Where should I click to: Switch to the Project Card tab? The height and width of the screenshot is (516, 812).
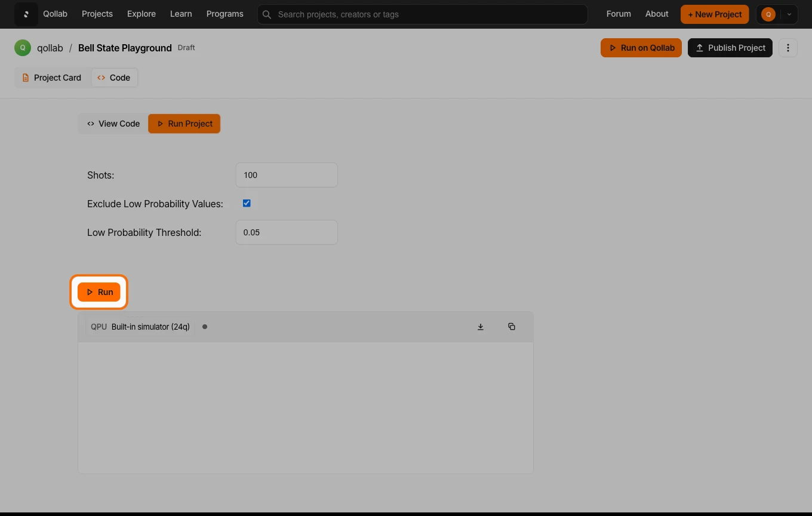tap(51, 78)
